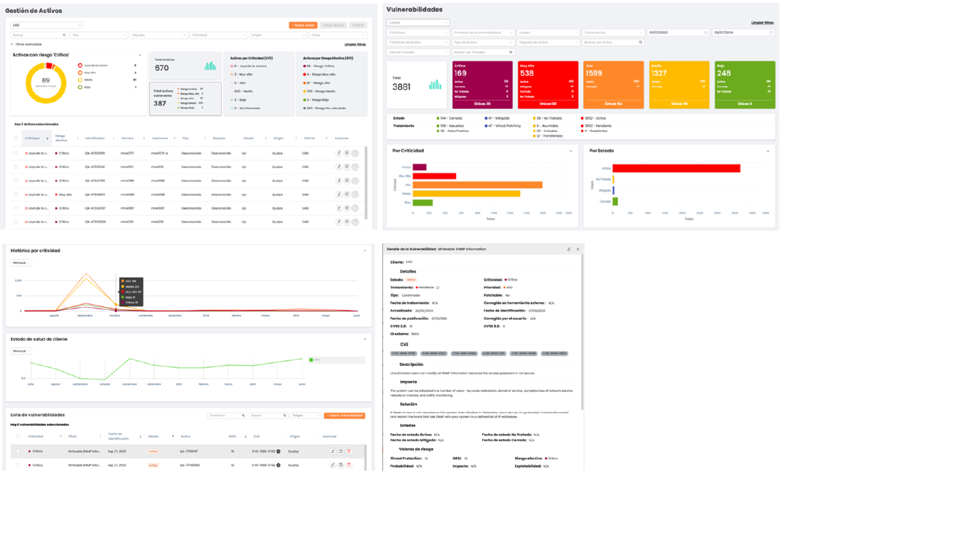Viewport: 980px width, 551px height.
Task: Check the checkbox for asset row mine1013
Action: [16, 166]
